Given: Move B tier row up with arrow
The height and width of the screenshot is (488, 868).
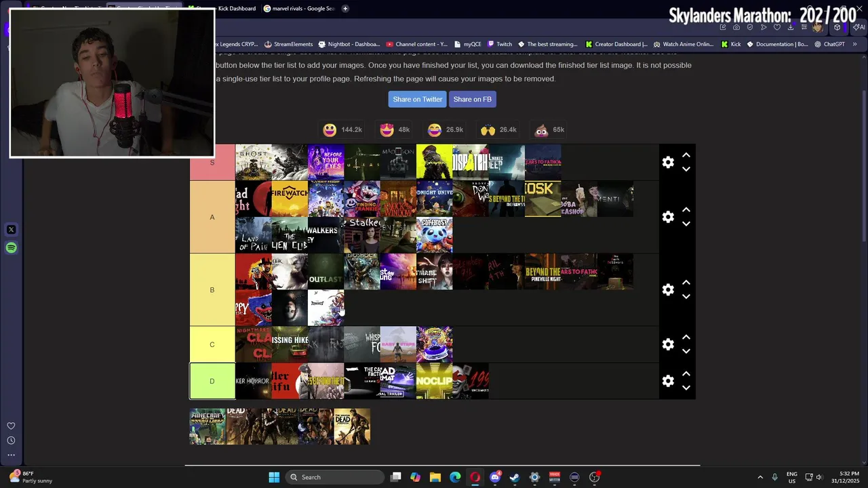Looking at the screenshot, I should [686, 283].
